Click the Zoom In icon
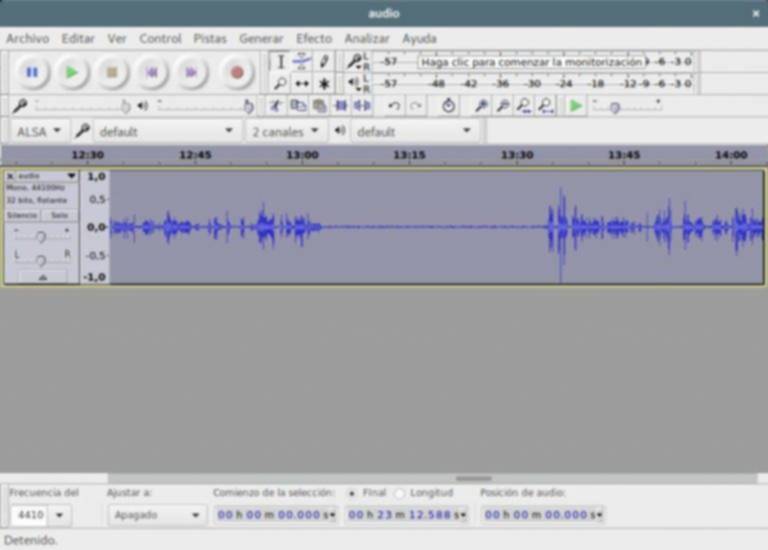 click(481, 106)
